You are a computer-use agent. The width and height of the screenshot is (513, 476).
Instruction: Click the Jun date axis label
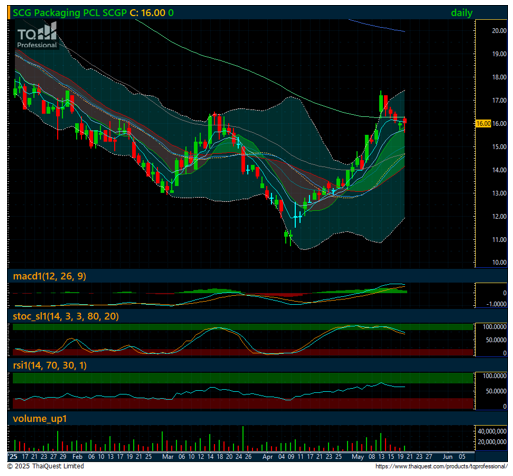[447, 457]
